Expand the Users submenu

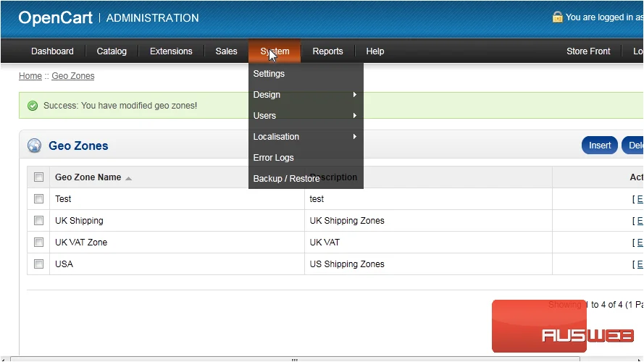306,116
